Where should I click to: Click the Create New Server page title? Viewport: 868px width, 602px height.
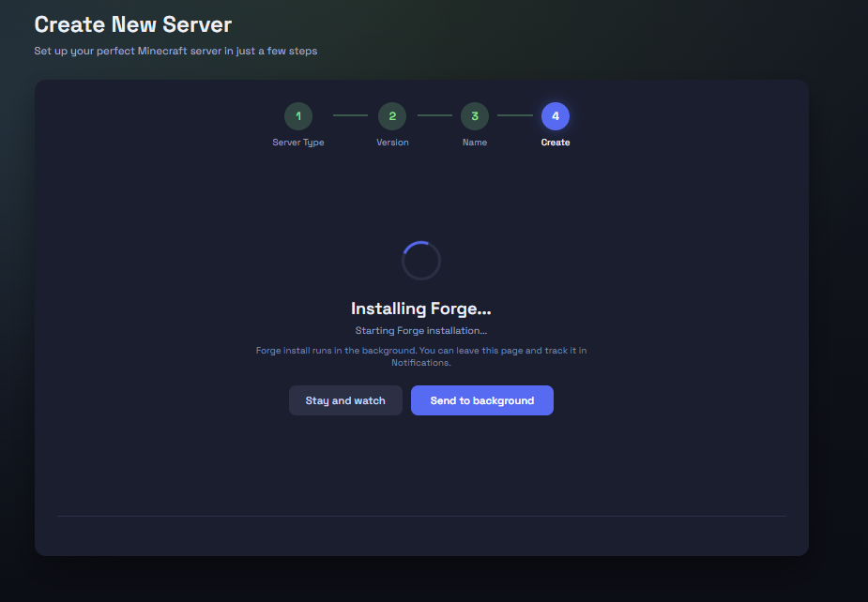[x=131, y=24]
